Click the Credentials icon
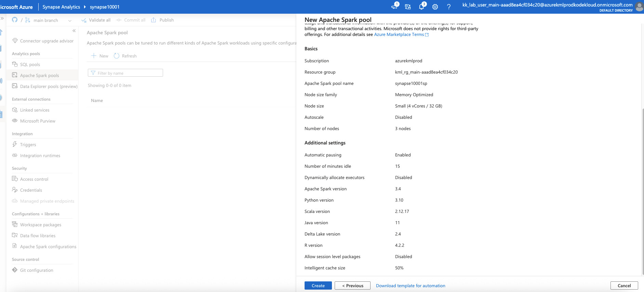Screen dimensions: 644x292 coord(15,190)
